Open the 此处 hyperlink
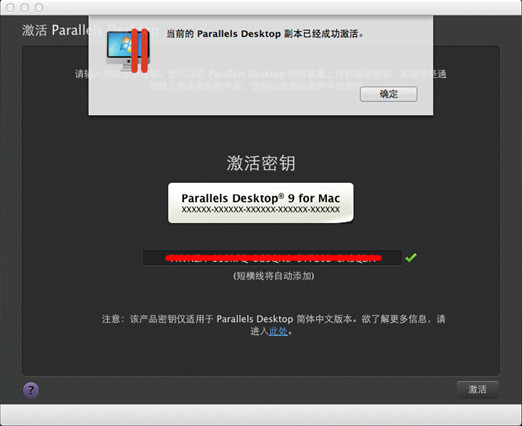 point(278,331)
